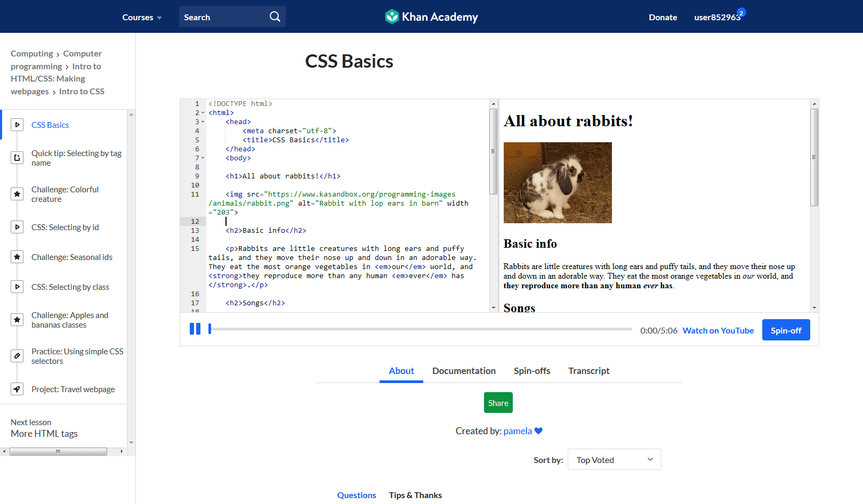Click the Spin-off button

(x=786, y=330)
